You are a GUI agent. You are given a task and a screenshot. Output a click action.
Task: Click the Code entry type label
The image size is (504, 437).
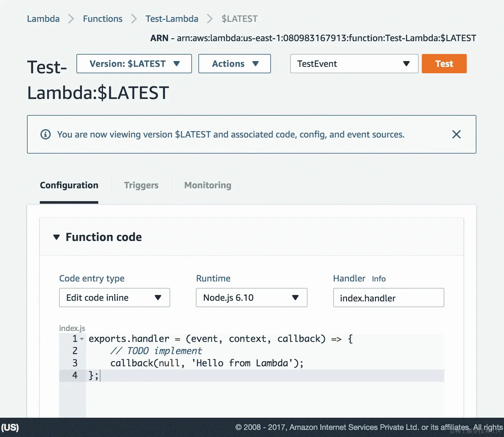click(x=92, y=279)
